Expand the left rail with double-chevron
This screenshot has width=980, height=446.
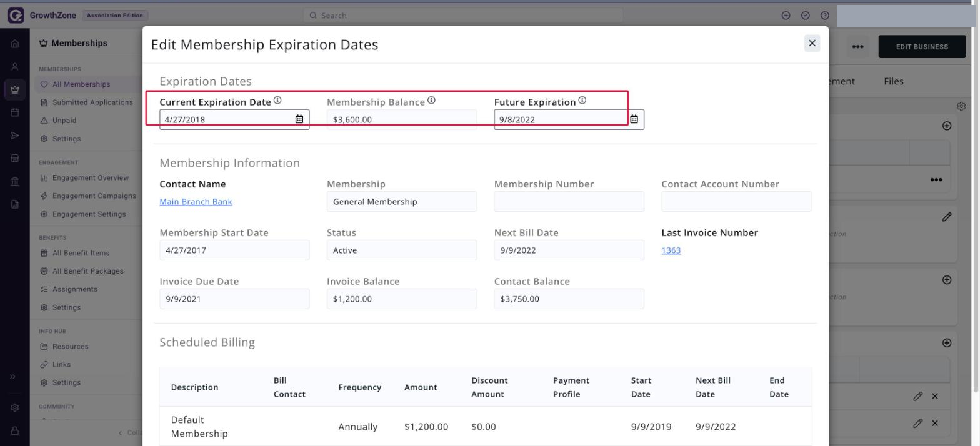(14, 377)
